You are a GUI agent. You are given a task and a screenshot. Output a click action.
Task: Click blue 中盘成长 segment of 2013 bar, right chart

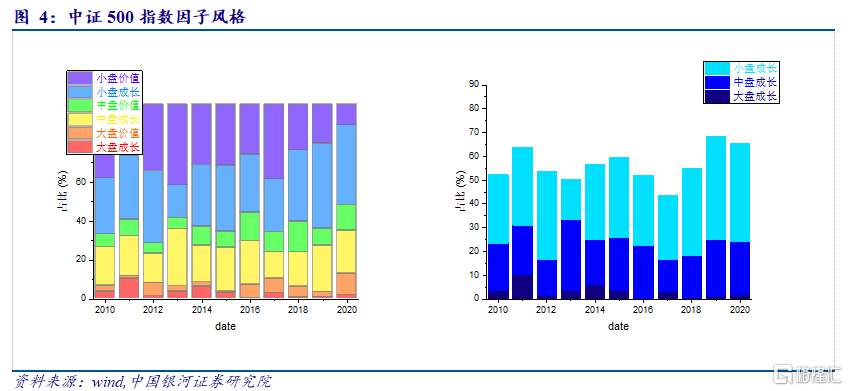pos(570,255)
